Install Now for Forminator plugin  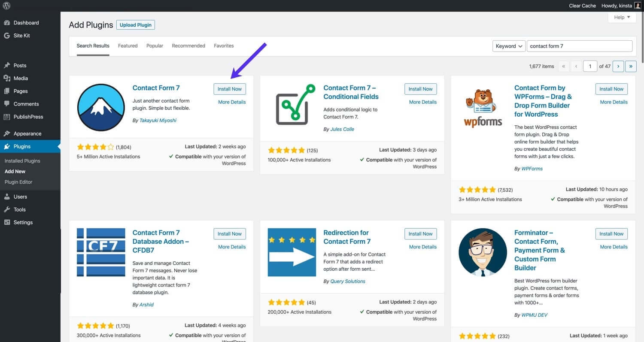(611, 234)
